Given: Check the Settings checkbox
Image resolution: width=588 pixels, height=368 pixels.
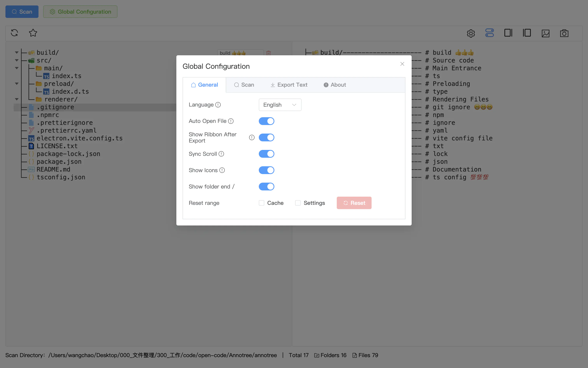Looking at the screenshot, I should pos(298,203).
